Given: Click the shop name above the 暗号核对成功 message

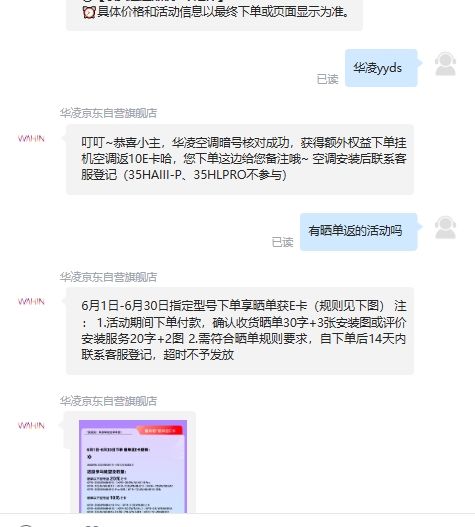Looking at the screenshot, I should tap(108, 113).
